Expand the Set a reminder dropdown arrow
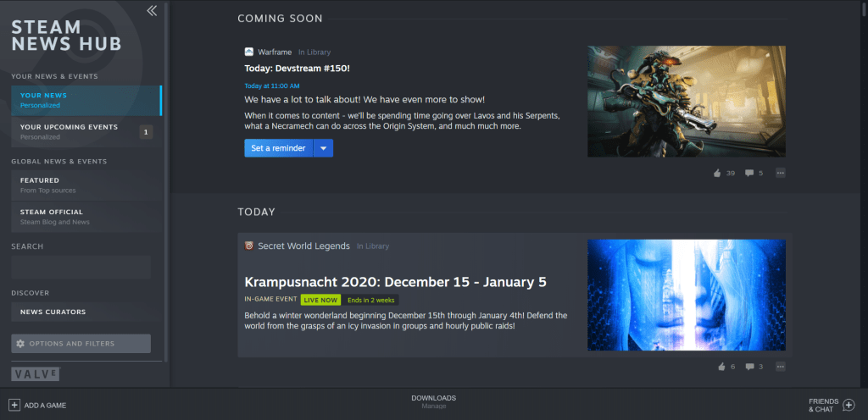The height and width of the screenshot is (420, 868). [x=323, y=148]
